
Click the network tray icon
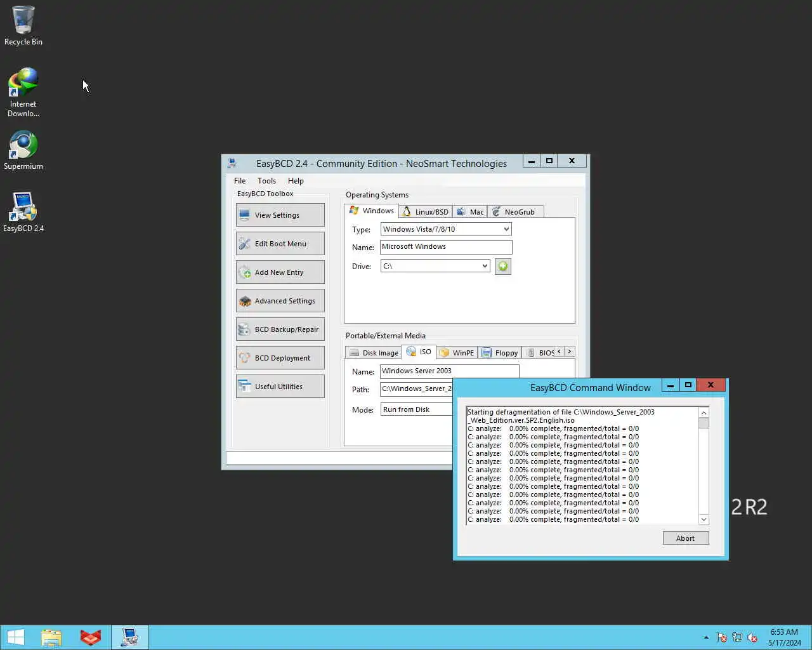click(737, 637)
